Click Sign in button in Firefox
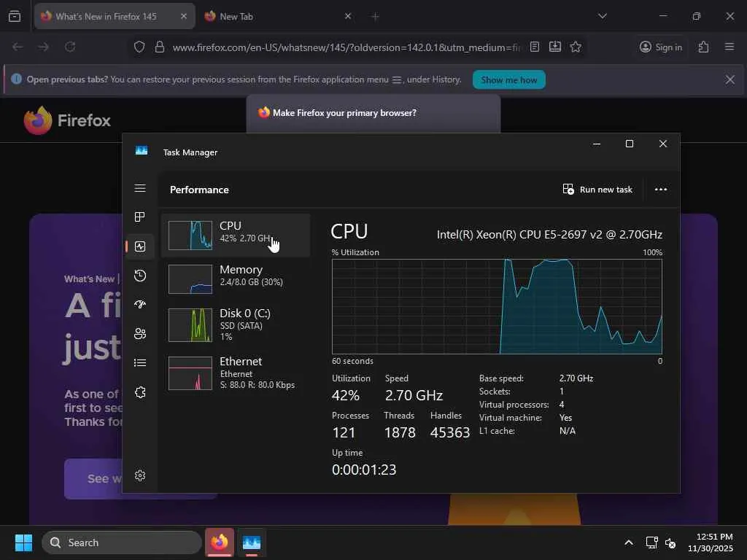The width and height of the screenshot is (747, 560). (x=661, y=47)
